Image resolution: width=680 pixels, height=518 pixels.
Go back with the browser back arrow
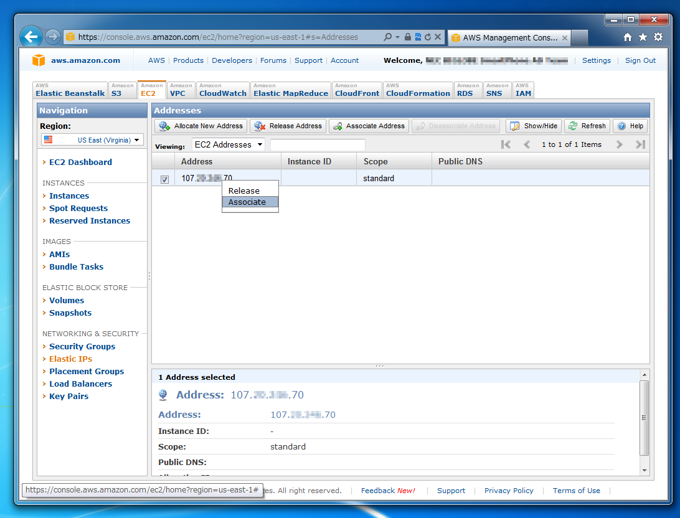[x=31, y=37]
